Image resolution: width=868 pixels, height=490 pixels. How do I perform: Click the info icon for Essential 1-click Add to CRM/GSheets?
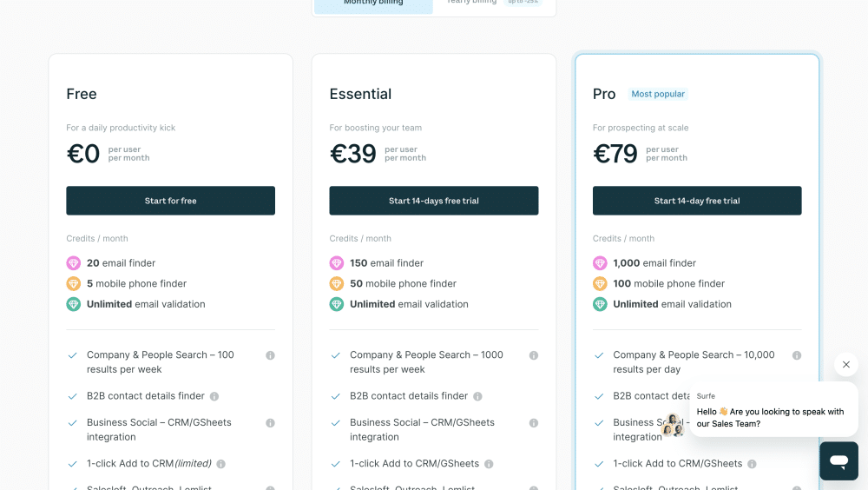click(489, 464)
